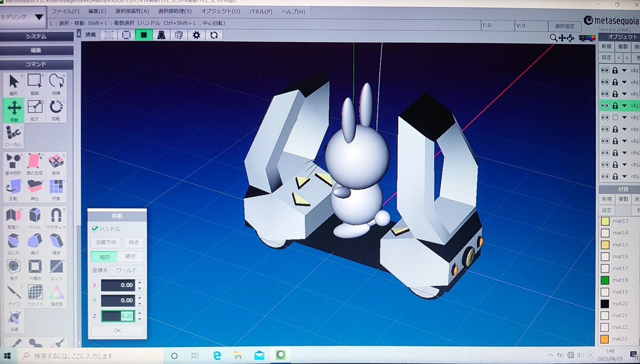Pick the ベベル bevel tool

[x=35, y=219]
